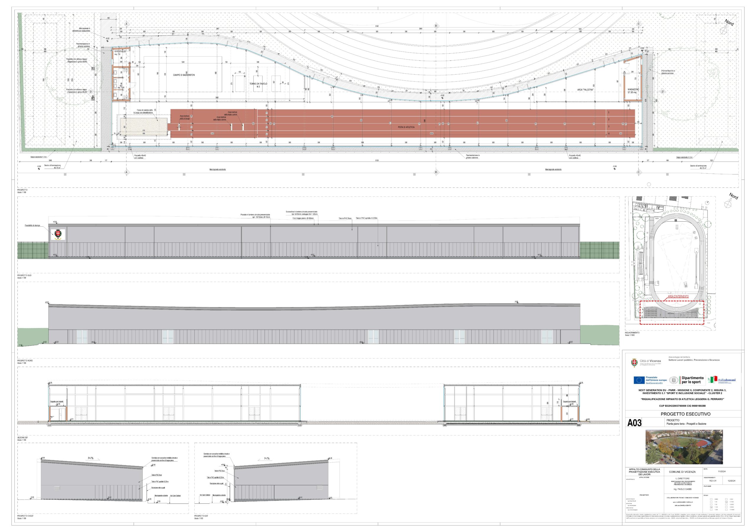Click section marker C above the floor plan
756x532 pixels.
click(638, 24)
